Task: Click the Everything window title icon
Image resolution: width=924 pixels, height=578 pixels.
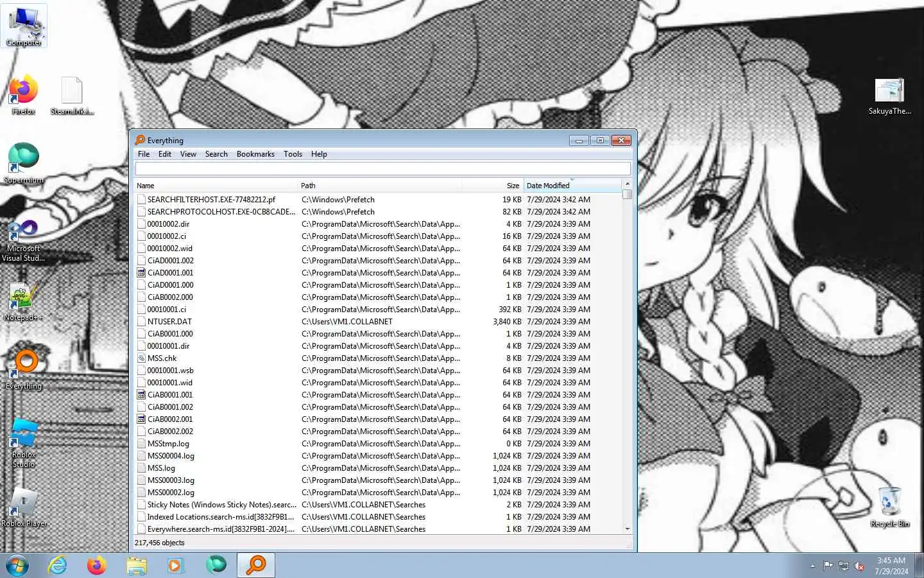Action: [x=140, y=140]
